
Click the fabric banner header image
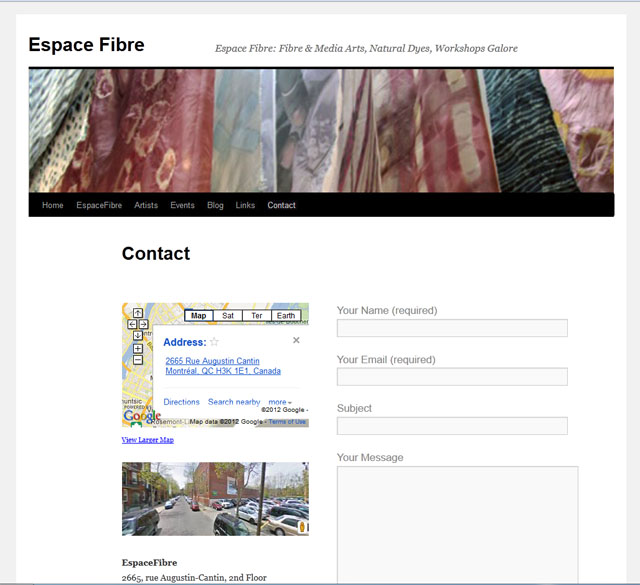point(321,130)
